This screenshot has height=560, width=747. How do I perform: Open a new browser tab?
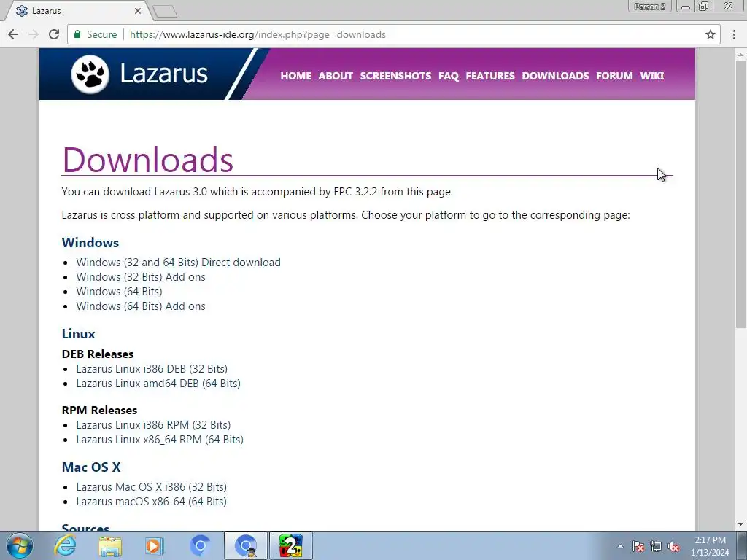pos(166,12)
